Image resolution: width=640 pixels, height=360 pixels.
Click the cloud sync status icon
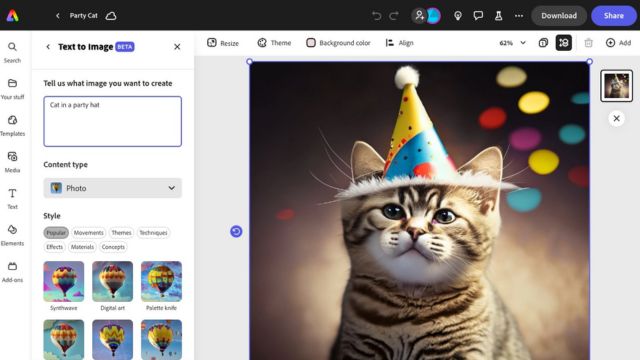111,16
